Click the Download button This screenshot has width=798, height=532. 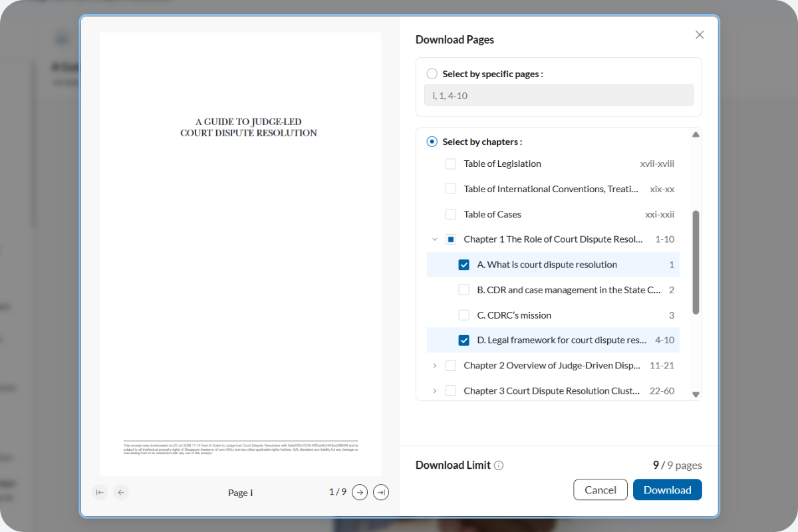pyautogui.click(x=668, y=489)
